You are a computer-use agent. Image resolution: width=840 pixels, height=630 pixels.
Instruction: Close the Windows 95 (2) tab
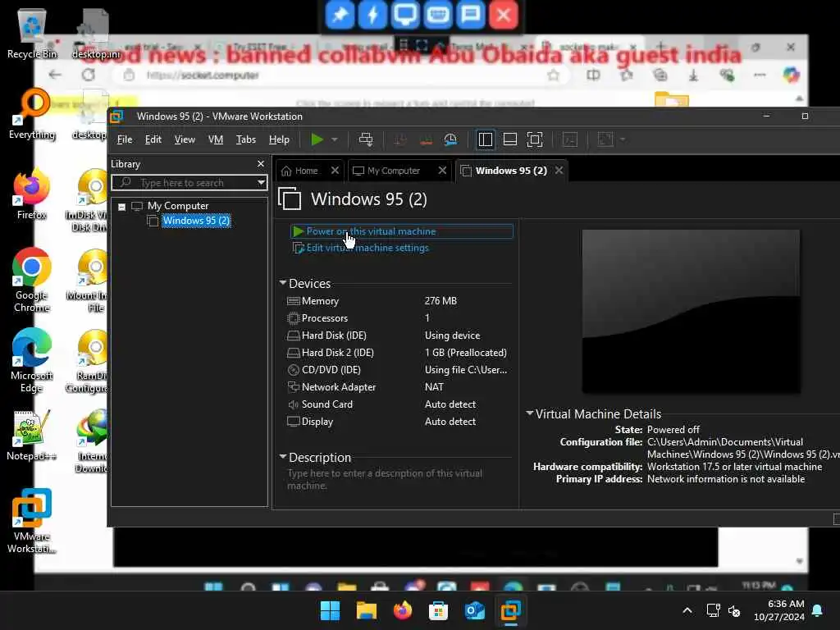[x=559, y=171]
